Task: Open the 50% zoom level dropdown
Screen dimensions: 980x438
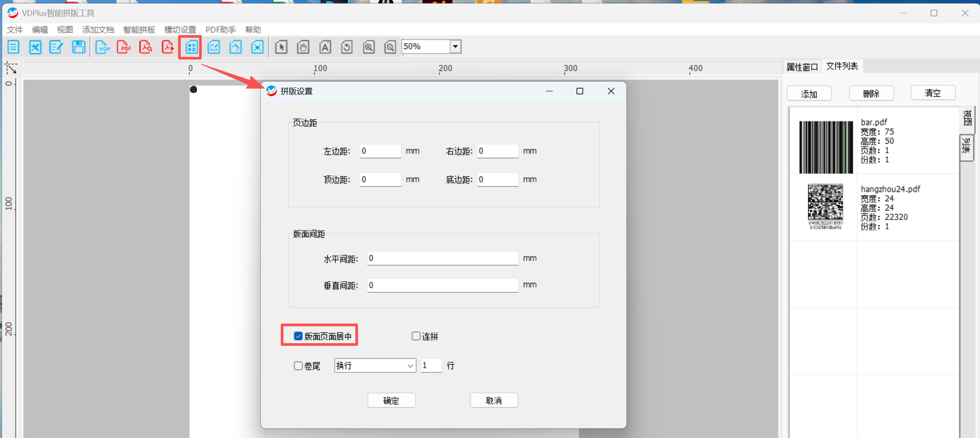Action: pyautogui.click(x=455, y=46)
